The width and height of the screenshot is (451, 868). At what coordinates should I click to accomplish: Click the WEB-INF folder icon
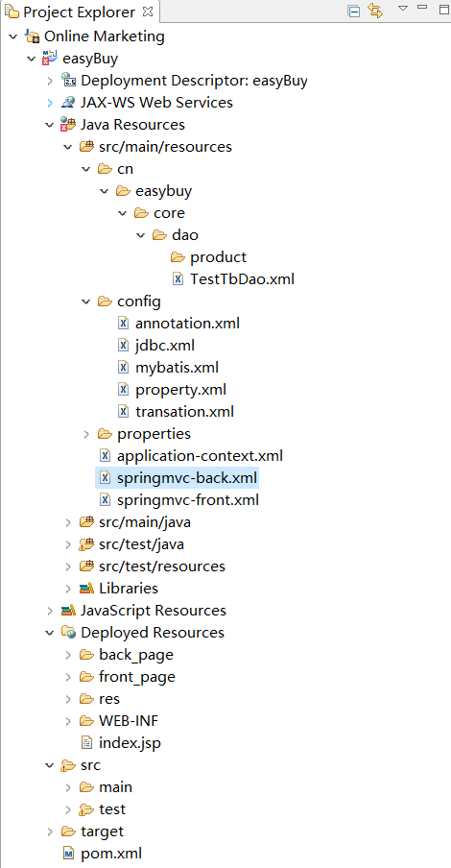[x=87, y=721]
